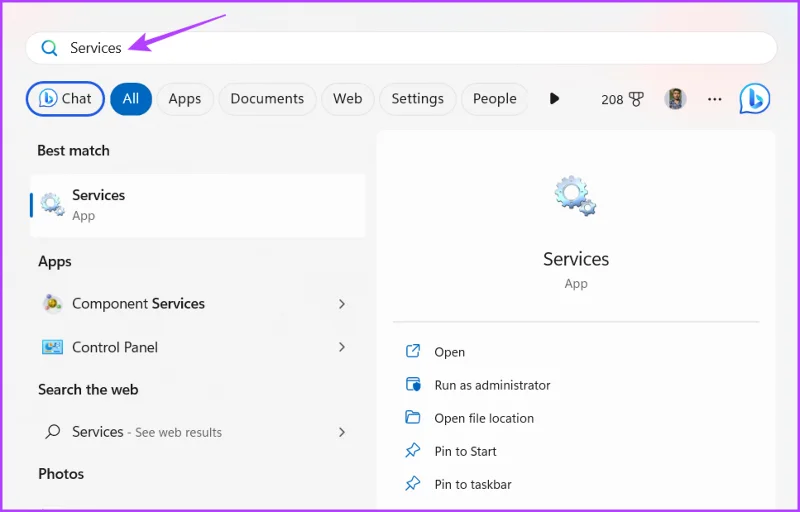Expand Component Services chevron

(342, 304)
